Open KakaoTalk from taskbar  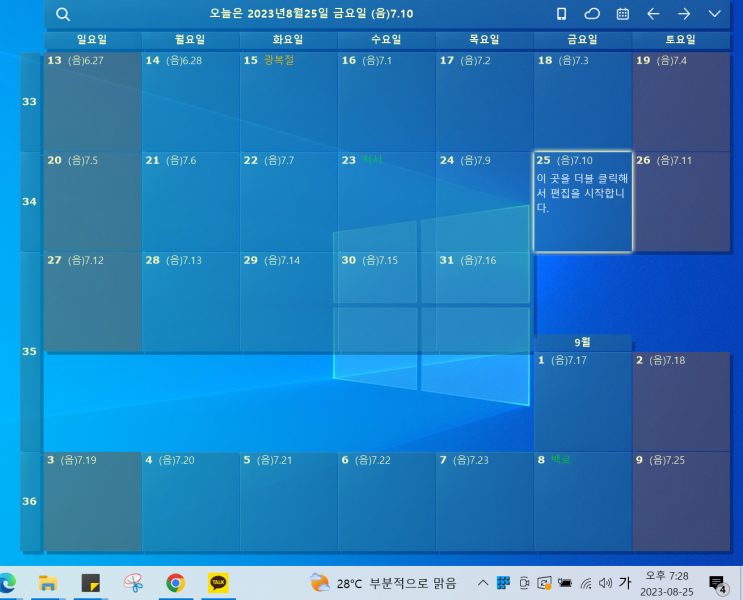point(218,583)
